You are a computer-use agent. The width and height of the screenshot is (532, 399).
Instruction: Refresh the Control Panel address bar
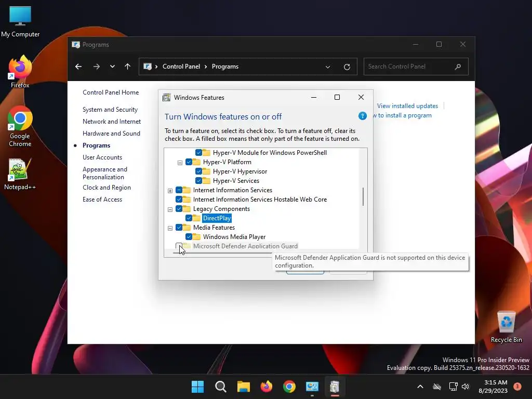click(x=347, y=67)
